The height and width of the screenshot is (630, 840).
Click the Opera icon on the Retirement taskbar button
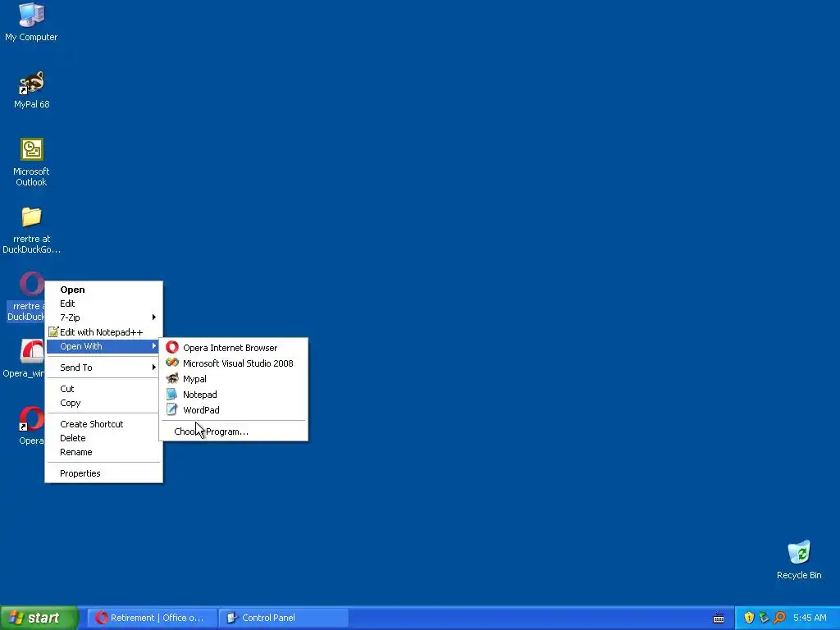[x=101, y=618]
